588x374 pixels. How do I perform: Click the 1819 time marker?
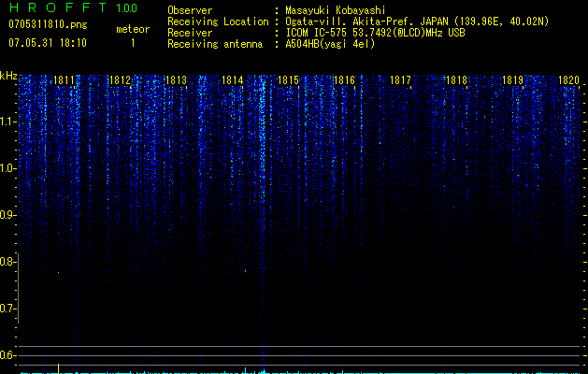(x=512, y=80)
